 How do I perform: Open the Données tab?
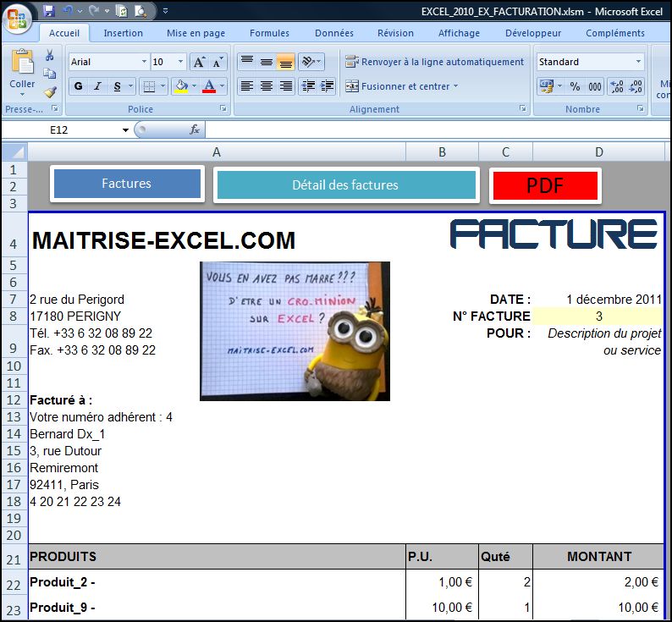[x=334, y=33]
